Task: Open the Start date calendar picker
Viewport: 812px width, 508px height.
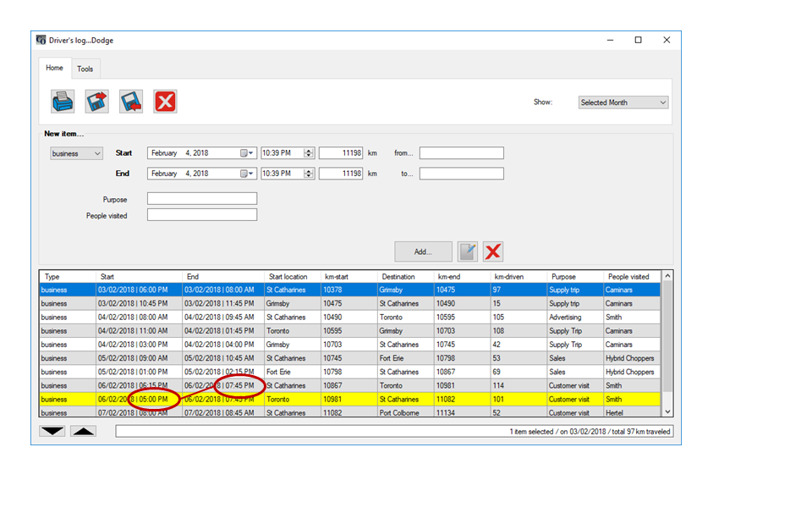Action: point(247,153)
